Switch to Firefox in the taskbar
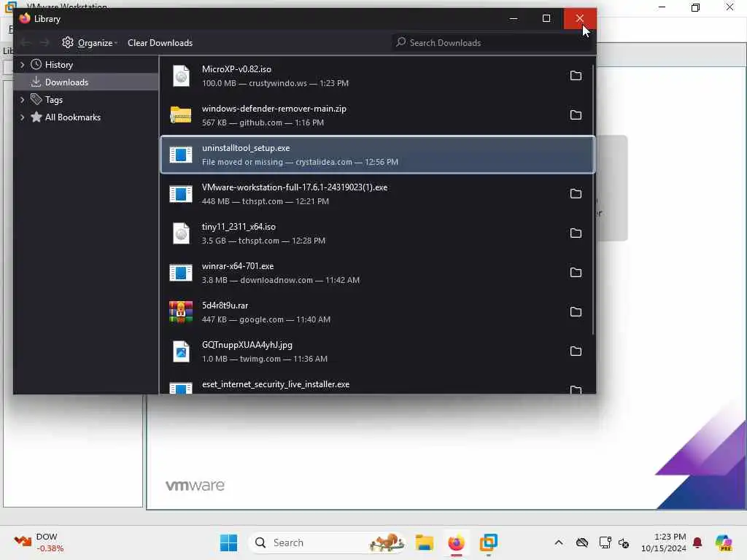 coord(457,542)
